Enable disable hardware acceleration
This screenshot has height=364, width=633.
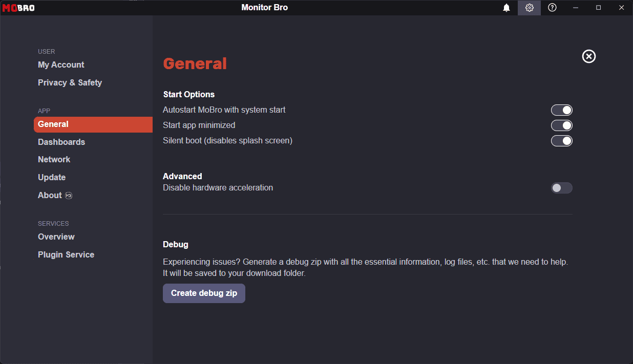click(562, 187)
